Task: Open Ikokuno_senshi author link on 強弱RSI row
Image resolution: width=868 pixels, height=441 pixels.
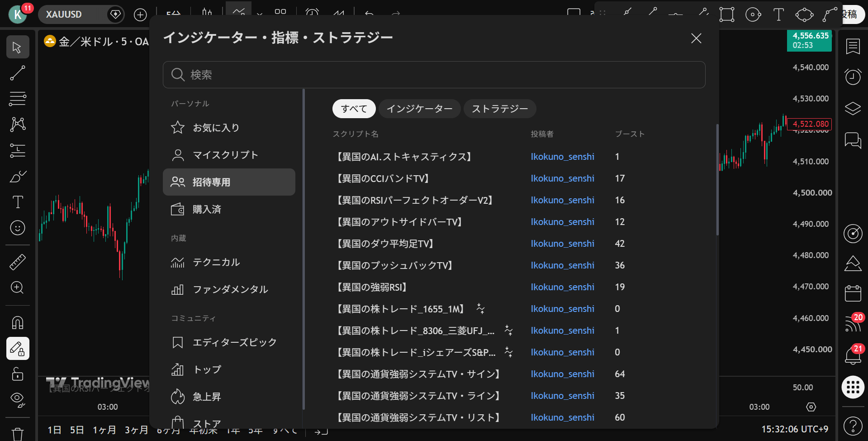Action: (x=563, y=287)
